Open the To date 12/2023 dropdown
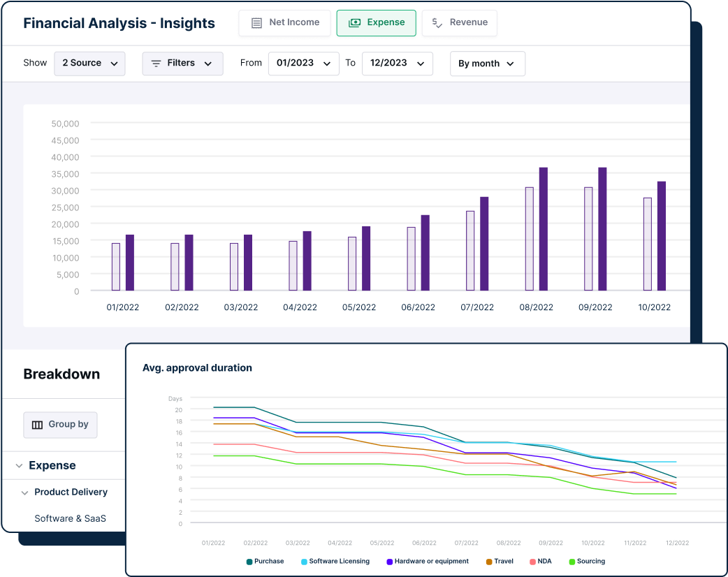Screen dimensions: 728x577 tap(398, 63)
